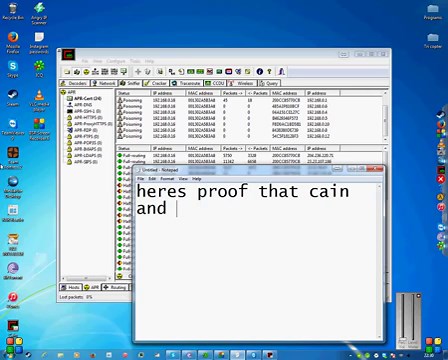Open Cain's Configure menu
Image resolution: width=448 pixels, height=360 pixels.
coord(116,61)
